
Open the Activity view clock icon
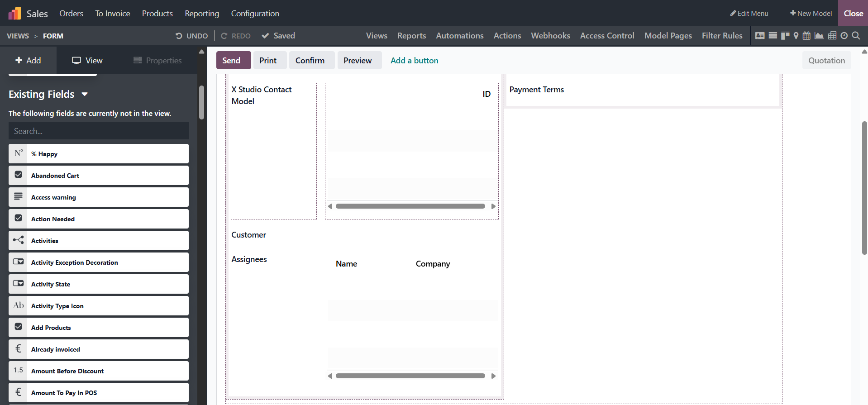[x=844, y=36]
